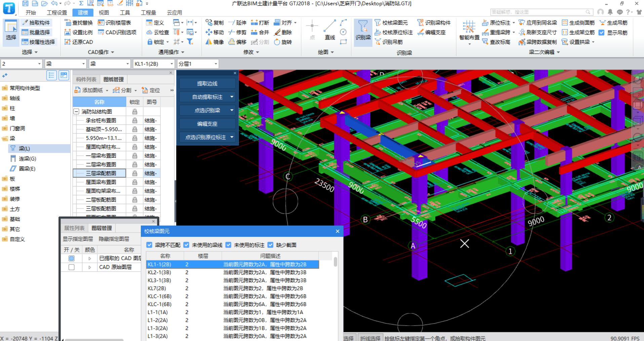The height and width of the screenshot is (341, 644).
Task: Click the 识别梁 recognize beam button
Action: coord(363,32)
